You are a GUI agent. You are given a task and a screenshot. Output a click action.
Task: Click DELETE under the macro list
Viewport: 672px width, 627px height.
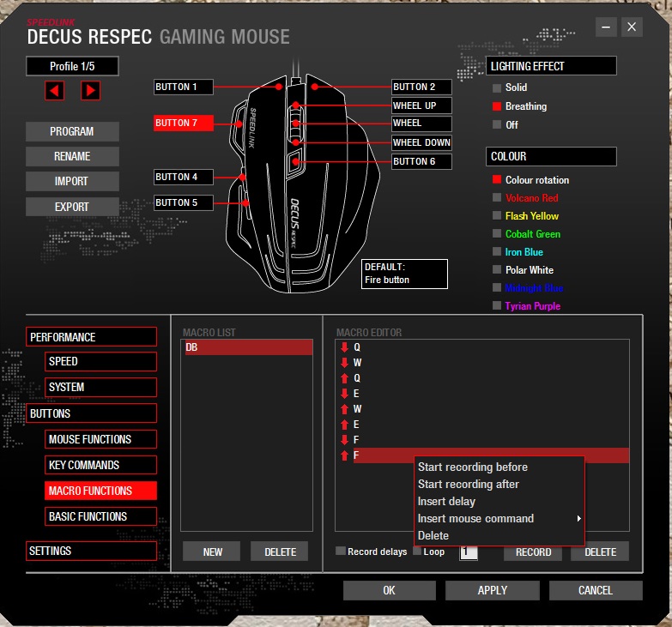point(280,552)
